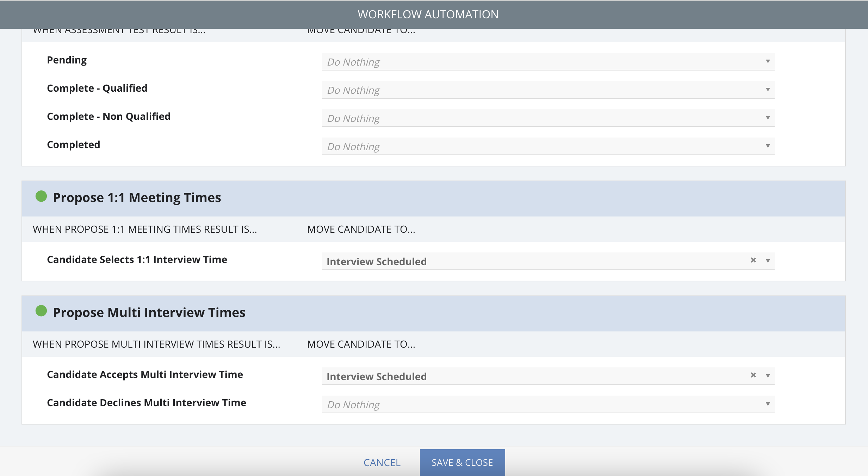The width and height of the screenshot is (868, 476).
Task: Click green status dot beside Propose 1:1 Meeting Times
Action: click(41, 196)
